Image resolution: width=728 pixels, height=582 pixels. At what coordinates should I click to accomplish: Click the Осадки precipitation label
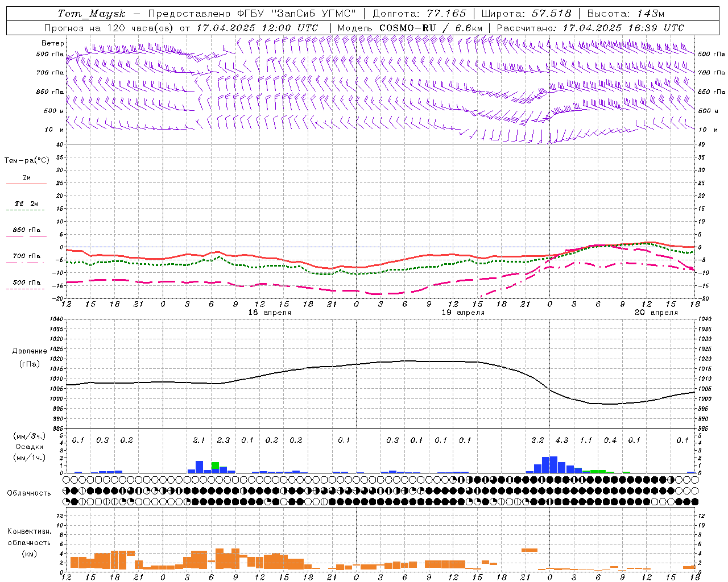click(30, 447)
